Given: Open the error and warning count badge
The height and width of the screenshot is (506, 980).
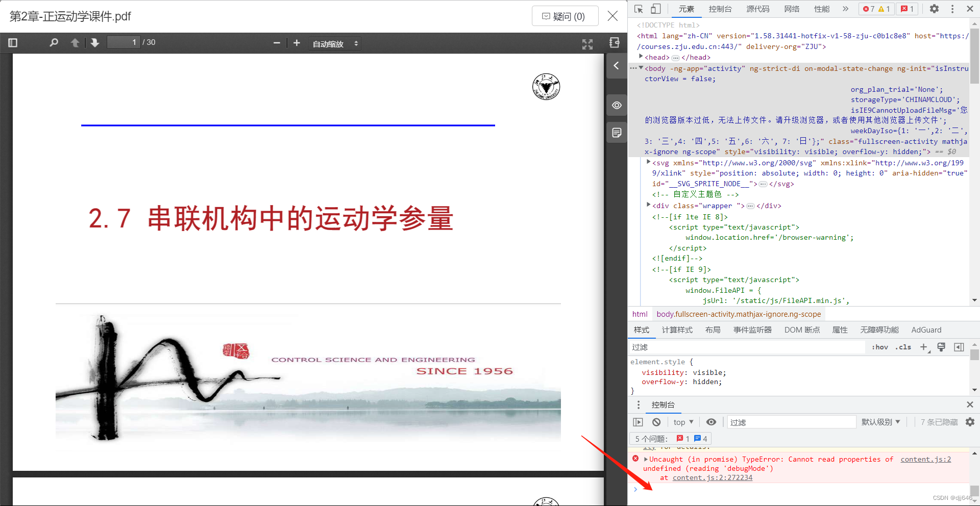Looking at the screenshot, I should 876,9.
